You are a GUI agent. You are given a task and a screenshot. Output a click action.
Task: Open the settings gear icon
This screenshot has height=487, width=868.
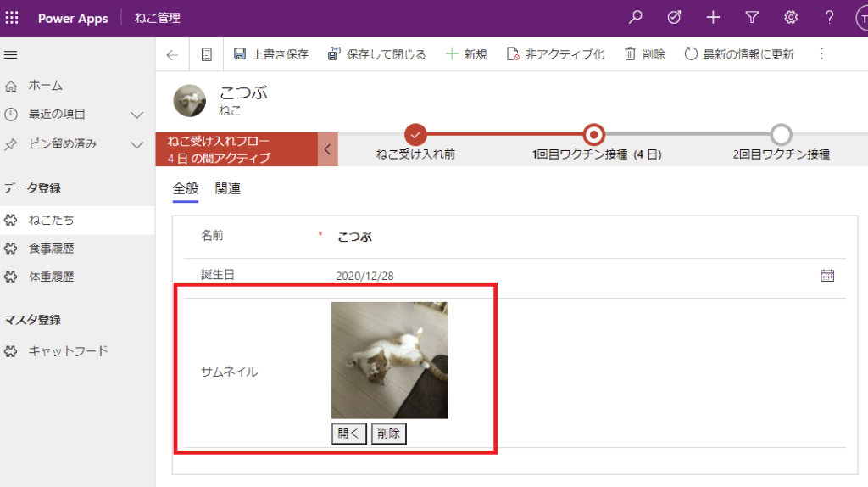tap(791, 18)
